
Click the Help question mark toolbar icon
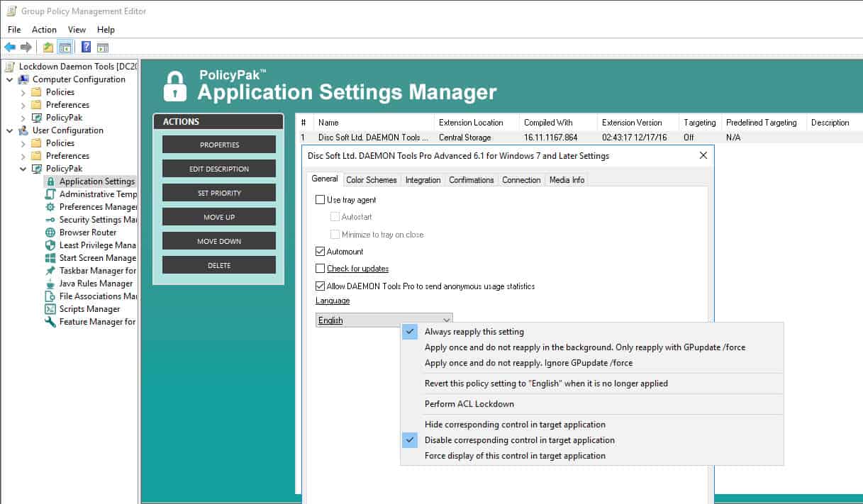[x=86, y=47]
